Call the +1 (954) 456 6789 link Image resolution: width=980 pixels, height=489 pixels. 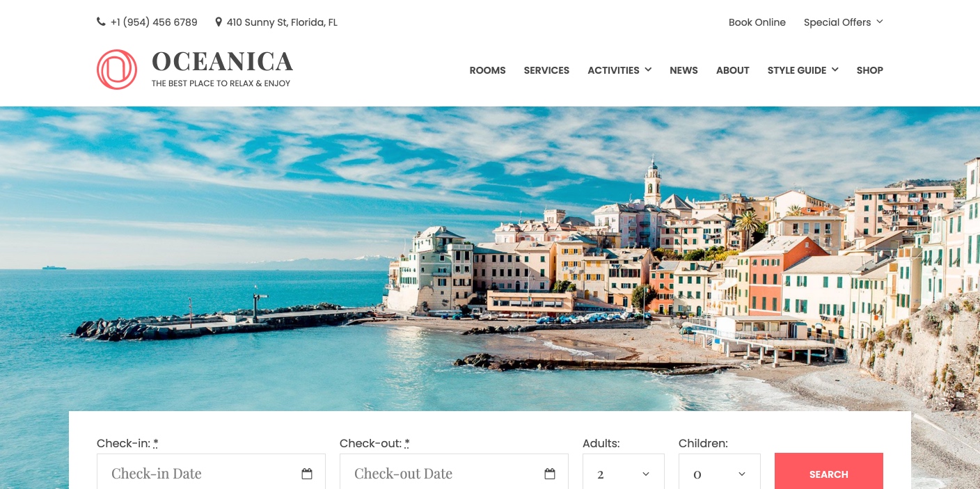point(154,22)
